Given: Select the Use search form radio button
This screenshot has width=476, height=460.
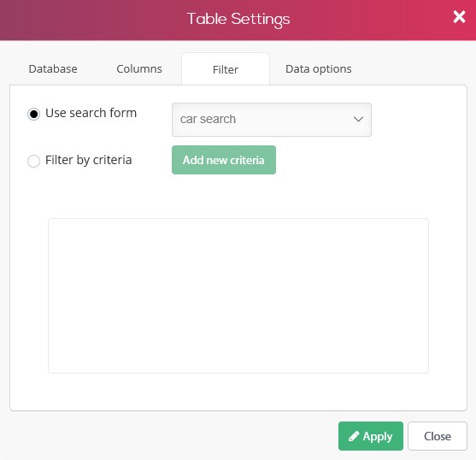Looking at the screenshot, I should pos(33,114).
